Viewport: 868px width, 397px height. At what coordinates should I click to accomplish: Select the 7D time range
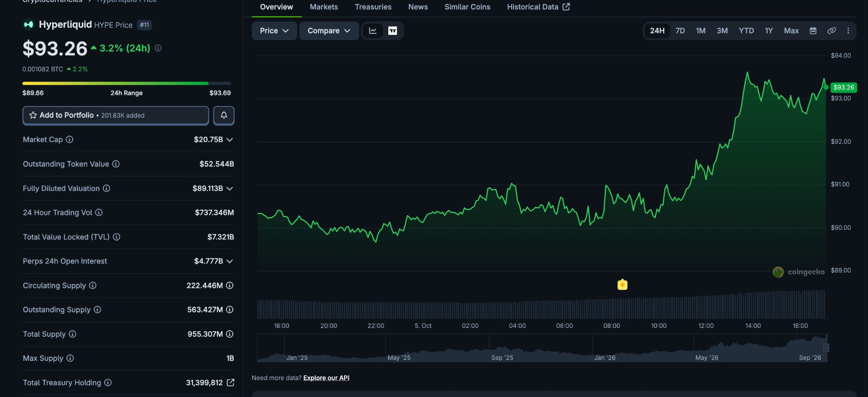click(x=680, y=31)
